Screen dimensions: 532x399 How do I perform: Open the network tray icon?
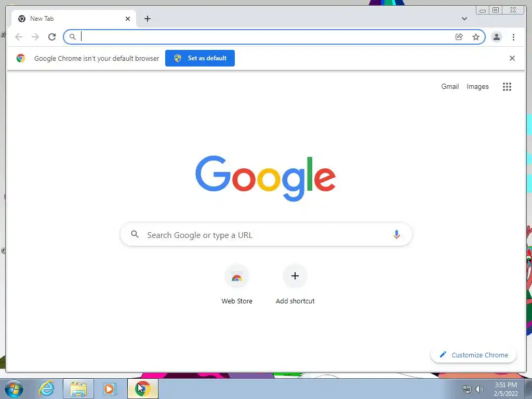pos(467,389)
